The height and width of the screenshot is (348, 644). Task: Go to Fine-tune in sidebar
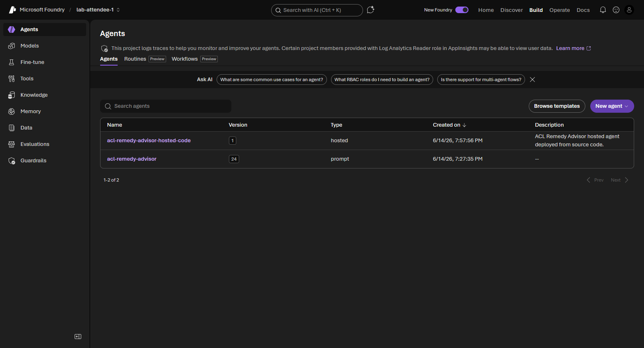click(x=45, y=62)
